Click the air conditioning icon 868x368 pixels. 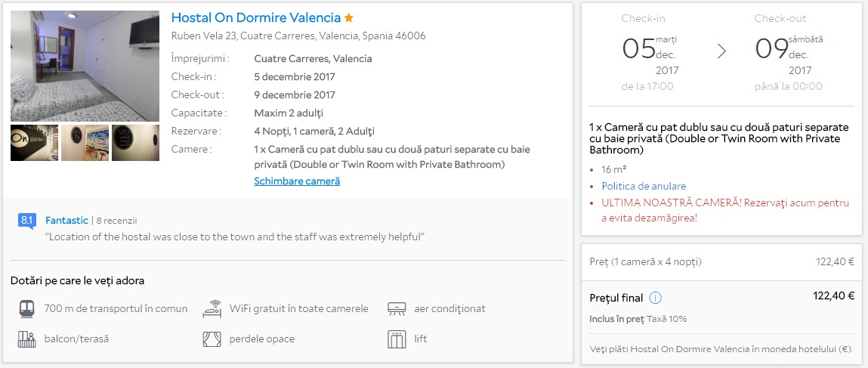tap(397, 309)
